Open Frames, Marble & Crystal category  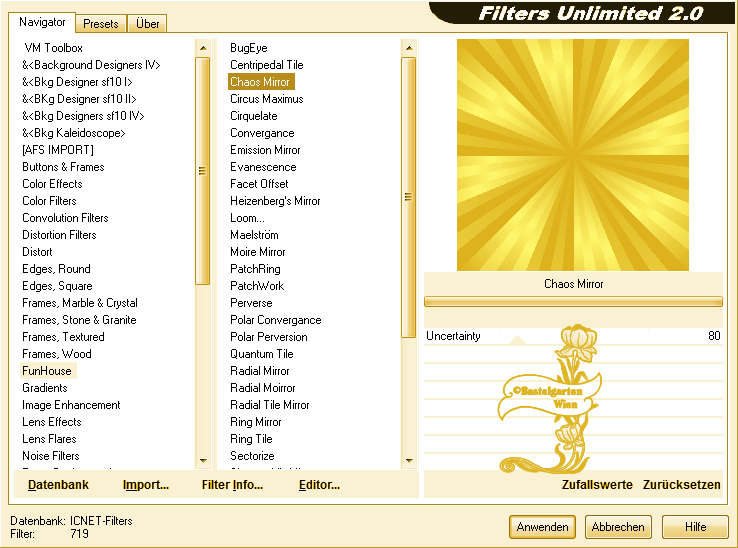80,303
